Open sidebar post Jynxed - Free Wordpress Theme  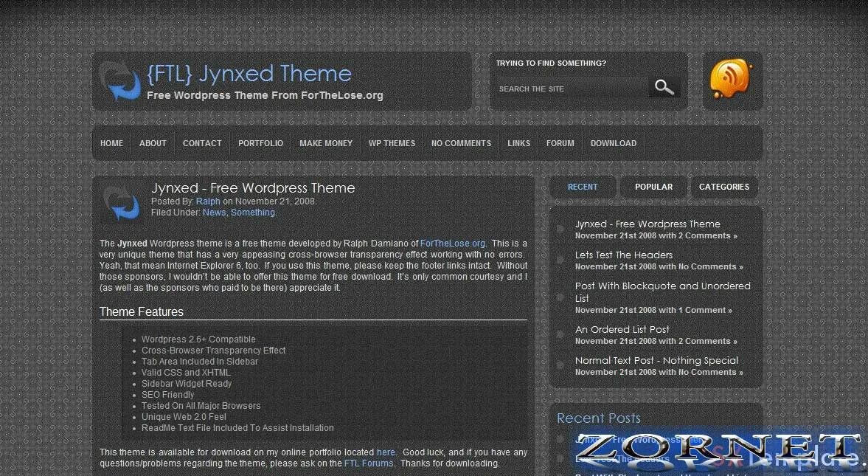click(x=647, y=224)
